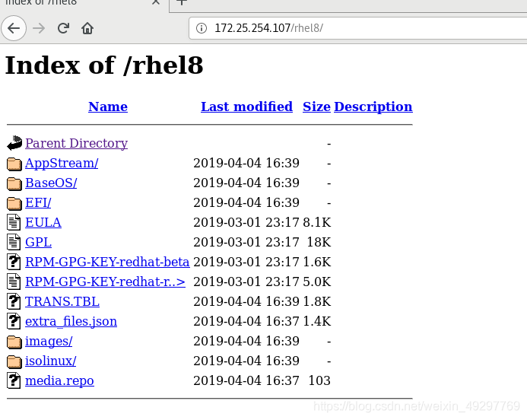
Task: Click the 1.6K size of RPM-GPG-KEY-redhat-beta
Action: (x=317, y=262)
